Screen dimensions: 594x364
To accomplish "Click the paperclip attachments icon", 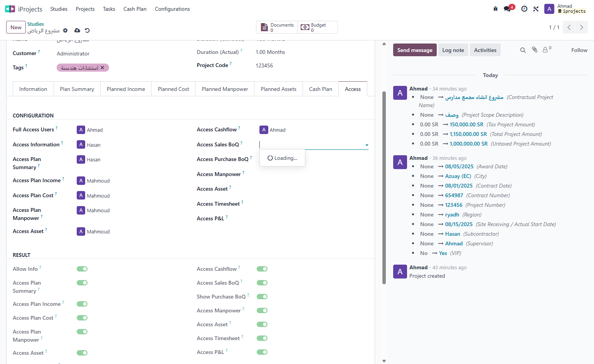I will click(x=535, y=50).
